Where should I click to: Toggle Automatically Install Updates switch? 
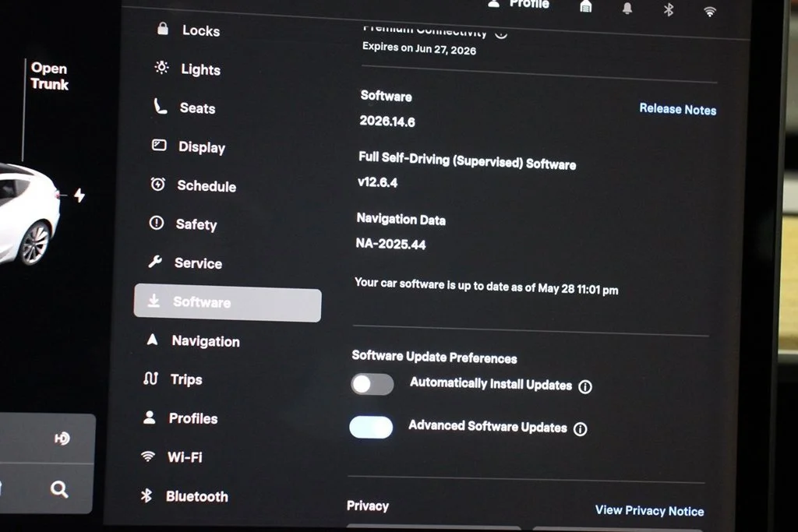coord(372,384)
